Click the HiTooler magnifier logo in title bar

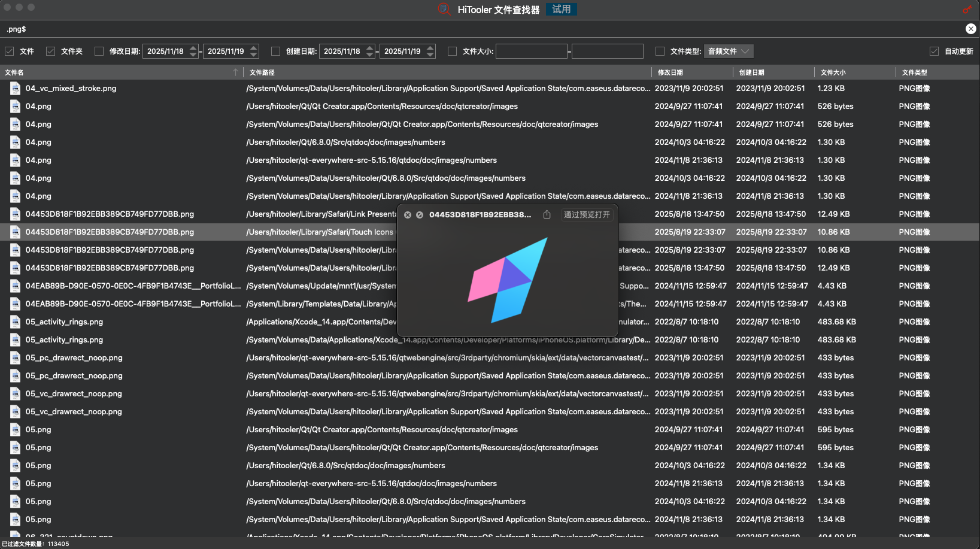pyautogui.click(x=444, y=10)
